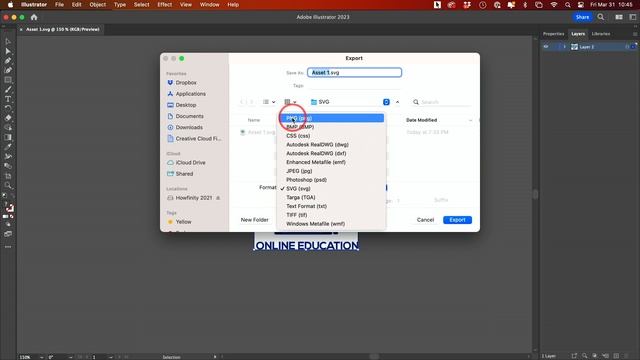Open the Arrange Documents icon in the header

(619, 17)
